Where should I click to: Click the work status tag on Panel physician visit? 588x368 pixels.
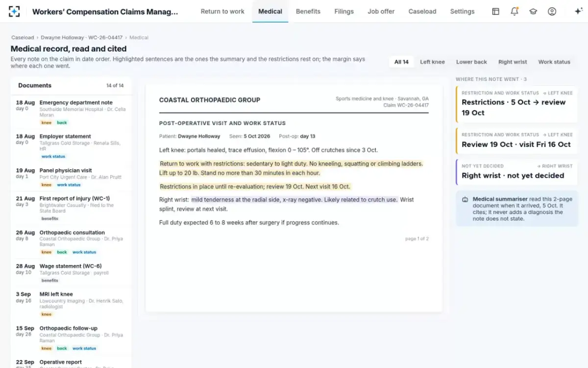69,185
